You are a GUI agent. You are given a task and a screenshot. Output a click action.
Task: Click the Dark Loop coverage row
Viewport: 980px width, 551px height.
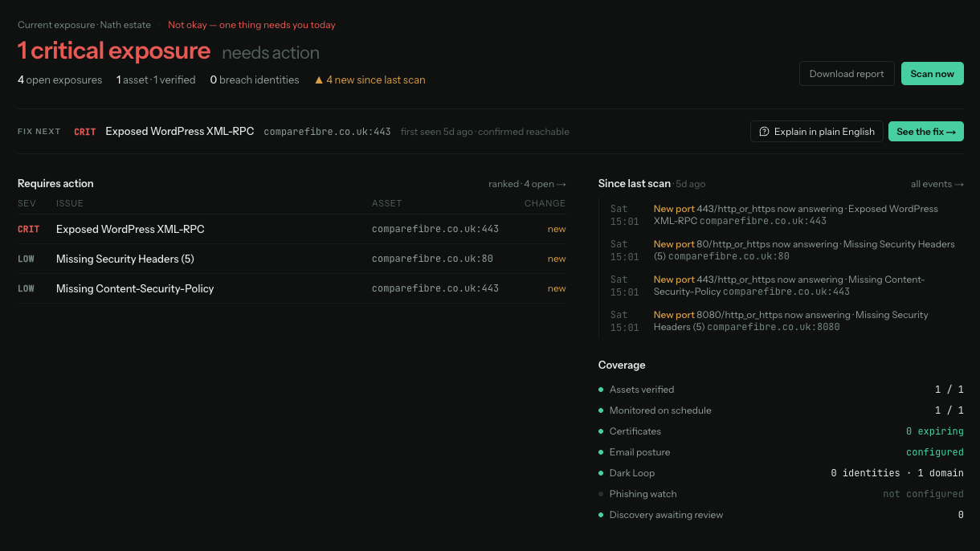tap(781, 473)
